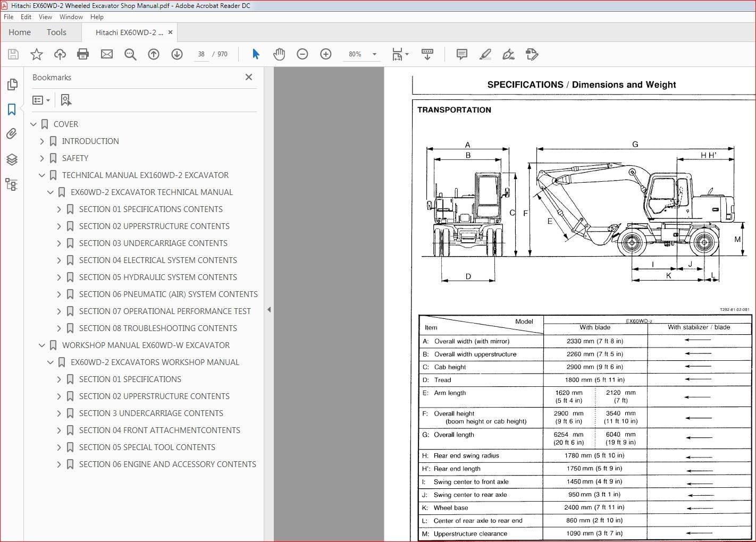This screenshot has height=542, width=756.
Task: Open the Edit menu
Action: pos(26,17)
